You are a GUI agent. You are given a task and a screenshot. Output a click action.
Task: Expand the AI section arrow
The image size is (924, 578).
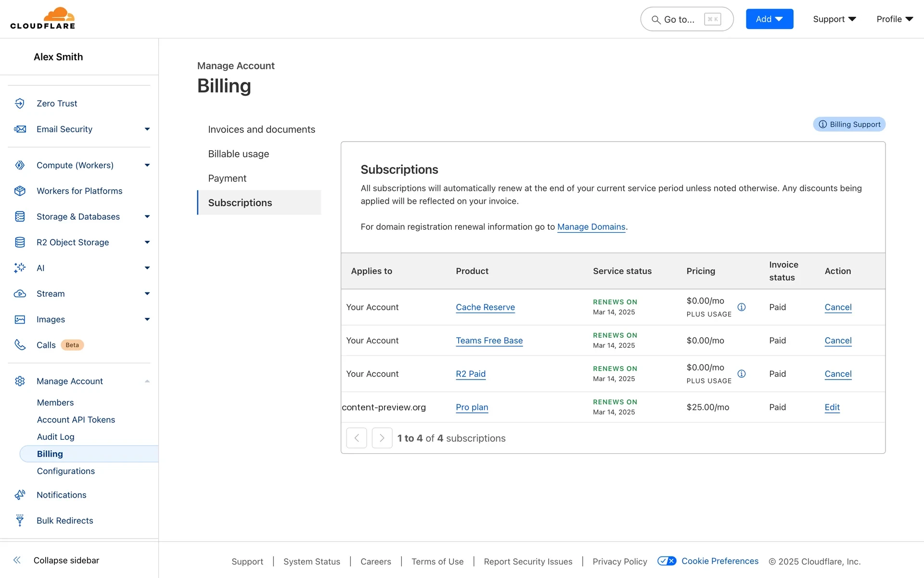147,268
